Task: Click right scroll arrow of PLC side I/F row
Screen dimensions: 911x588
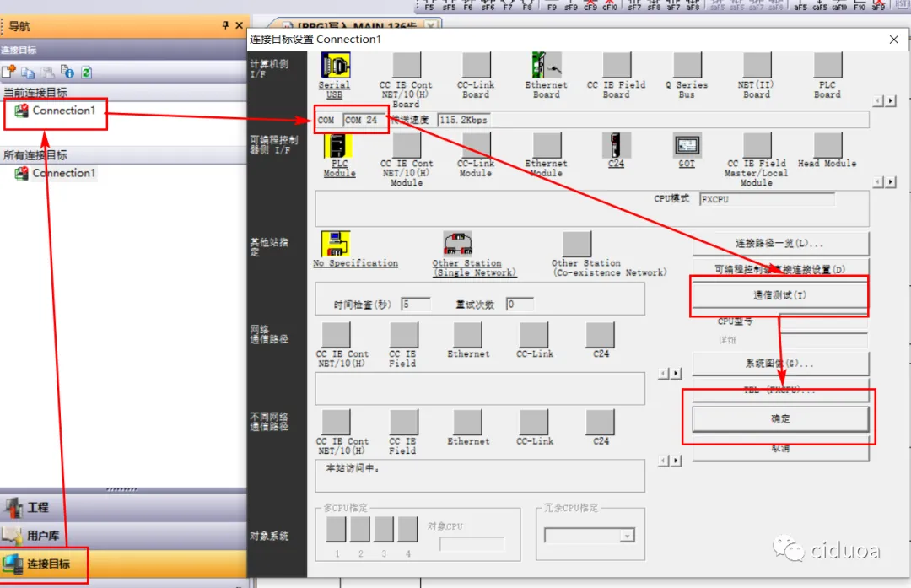Action: [891, 182]
